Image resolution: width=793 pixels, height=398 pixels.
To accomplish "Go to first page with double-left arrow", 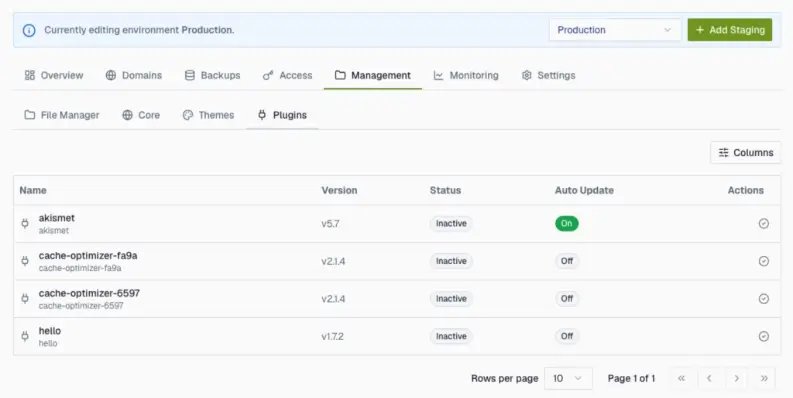I will point(681,378).
